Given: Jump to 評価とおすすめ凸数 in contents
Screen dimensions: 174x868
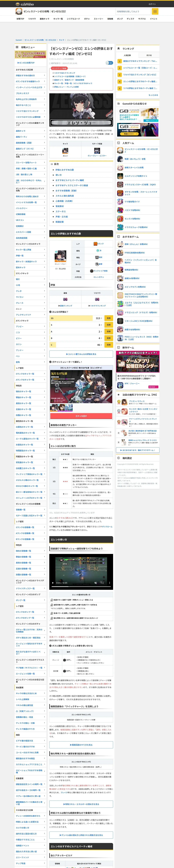Looking at the screenshot, I should pyautogui.click(x=65, y=170).
